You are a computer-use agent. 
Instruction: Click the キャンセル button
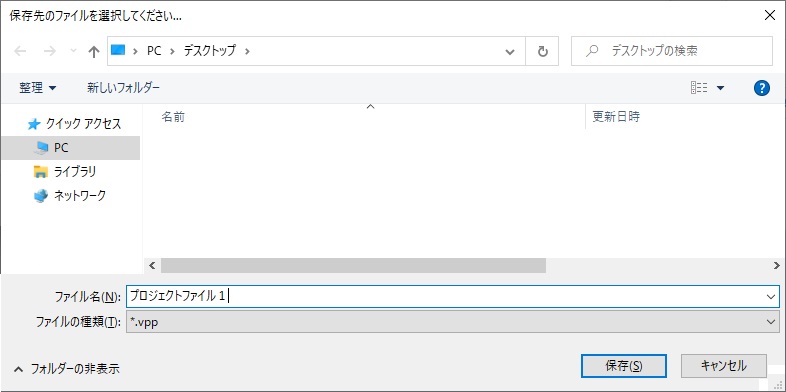click(x=724, y=366)
